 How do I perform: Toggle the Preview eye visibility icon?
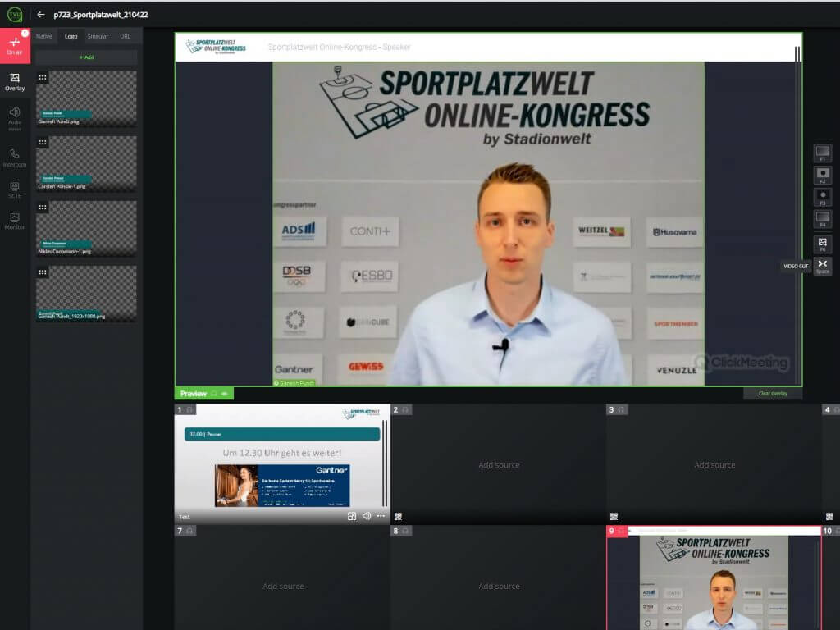point(225,394)
